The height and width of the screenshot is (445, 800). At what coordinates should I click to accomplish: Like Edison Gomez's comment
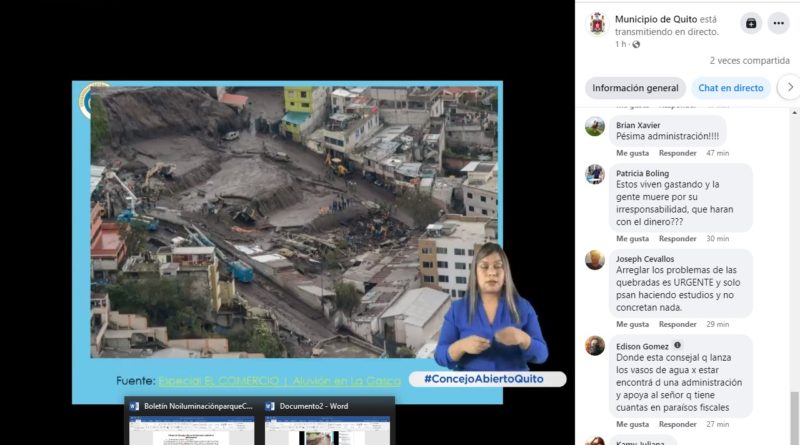(x=632, y=425)
